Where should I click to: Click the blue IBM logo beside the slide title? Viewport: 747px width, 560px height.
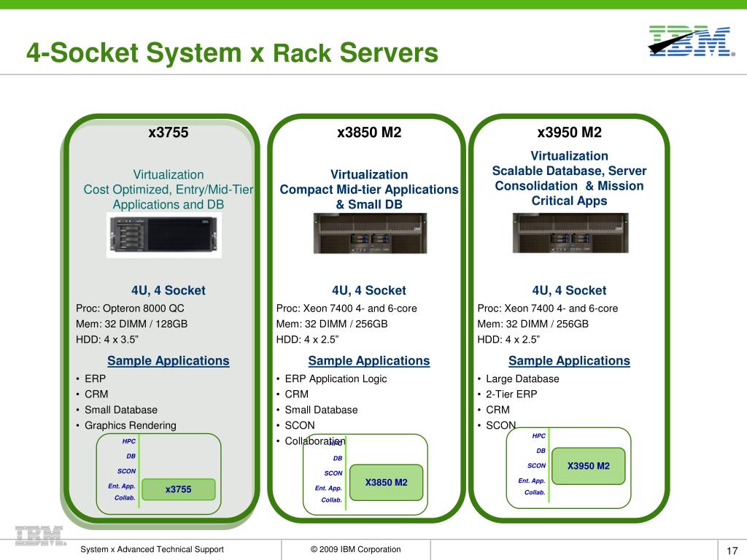click(x=691, y=42)
